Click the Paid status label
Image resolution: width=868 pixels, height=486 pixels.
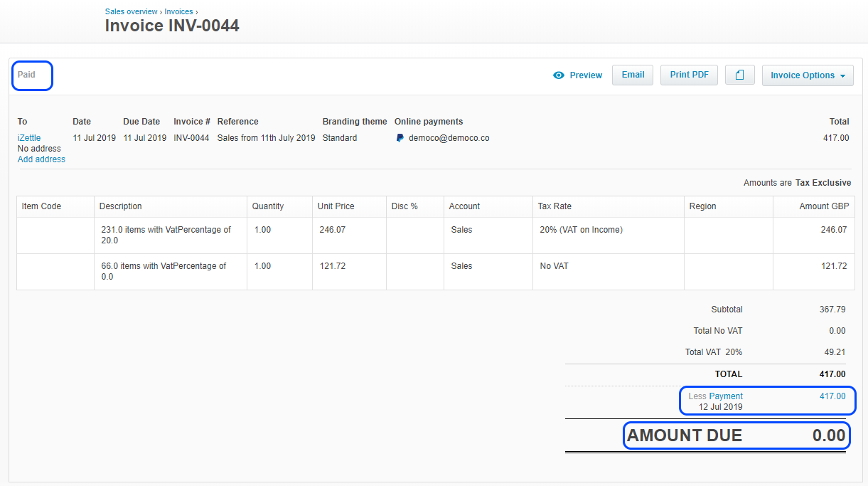pyautogui.click(x=26, y=75)
